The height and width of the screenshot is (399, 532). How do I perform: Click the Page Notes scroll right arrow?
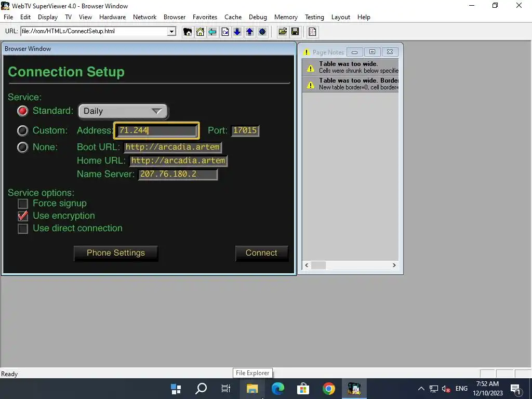[x=394, y=265]
